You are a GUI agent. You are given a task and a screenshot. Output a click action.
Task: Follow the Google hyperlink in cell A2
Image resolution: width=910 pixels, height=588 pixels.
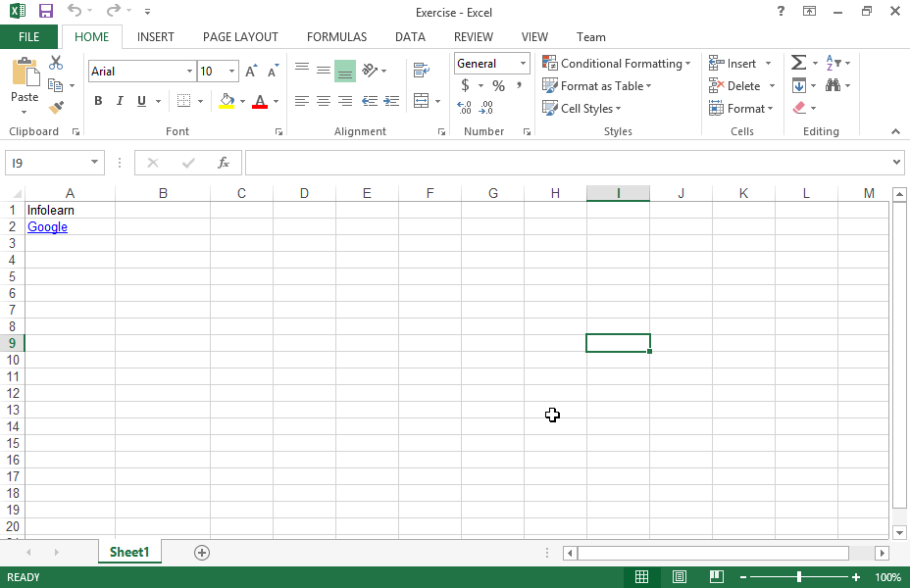point(47,227)
